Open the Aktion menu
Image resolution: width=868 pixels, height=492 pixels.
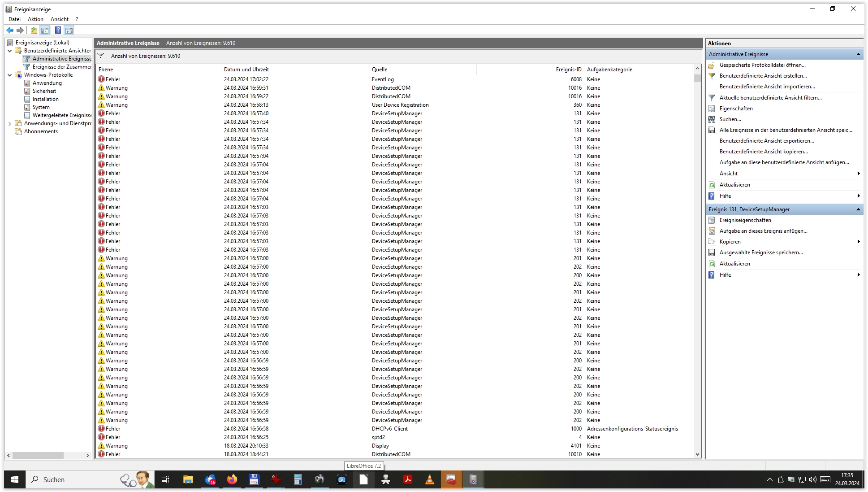pyautogui.click(x=35, y=19)
